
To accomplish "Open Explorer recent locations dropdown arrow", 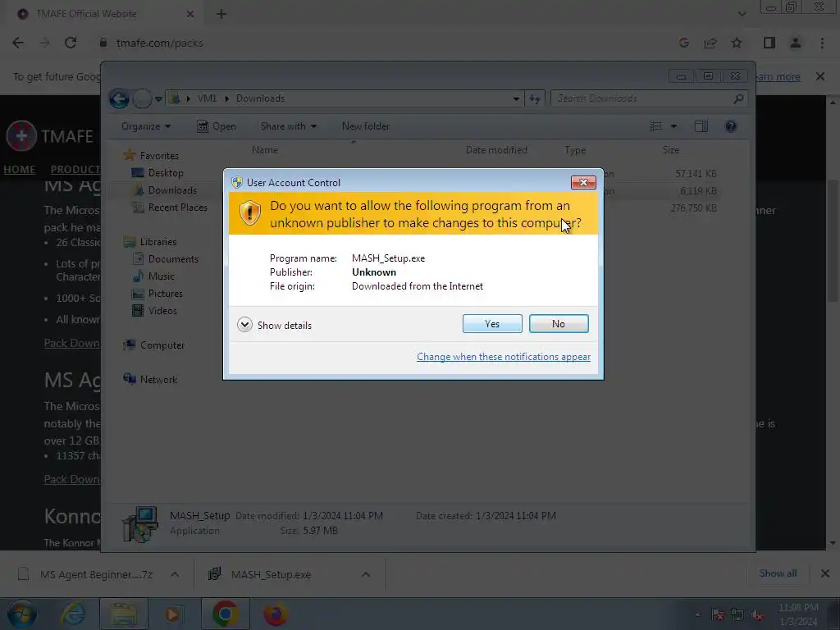I will [158, 99].
